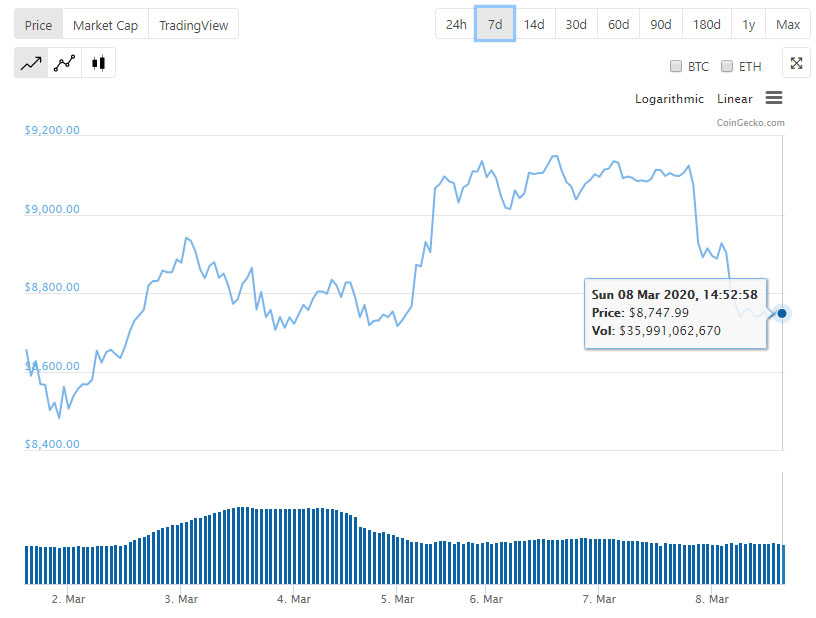The image size is (816, 618).
Task: Enable the BTC comparison checkbox
Action: click(x=677, y=67)
